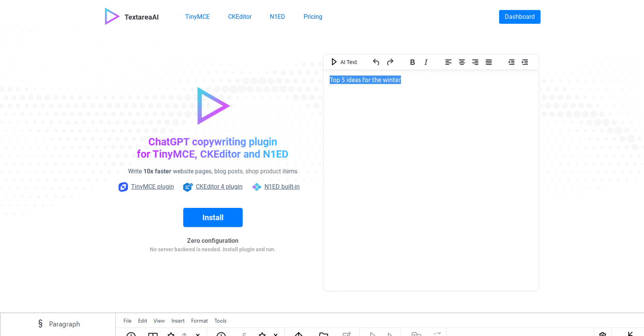Click the AI Text toolbar button
644x336 pixels.
point(344,62)
